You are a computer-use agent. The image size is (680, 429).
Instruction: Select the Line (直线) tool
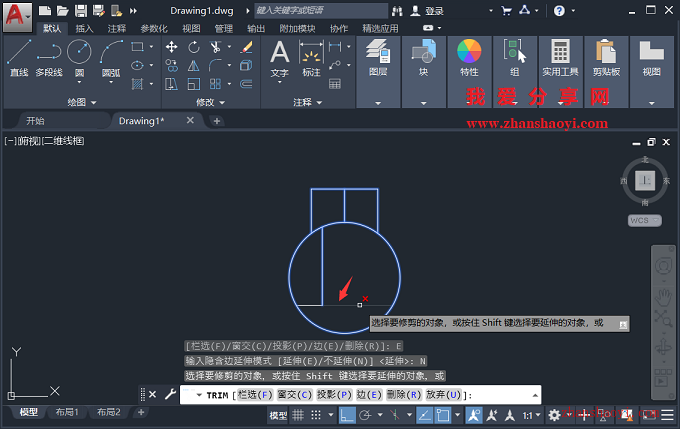(19, 58)
